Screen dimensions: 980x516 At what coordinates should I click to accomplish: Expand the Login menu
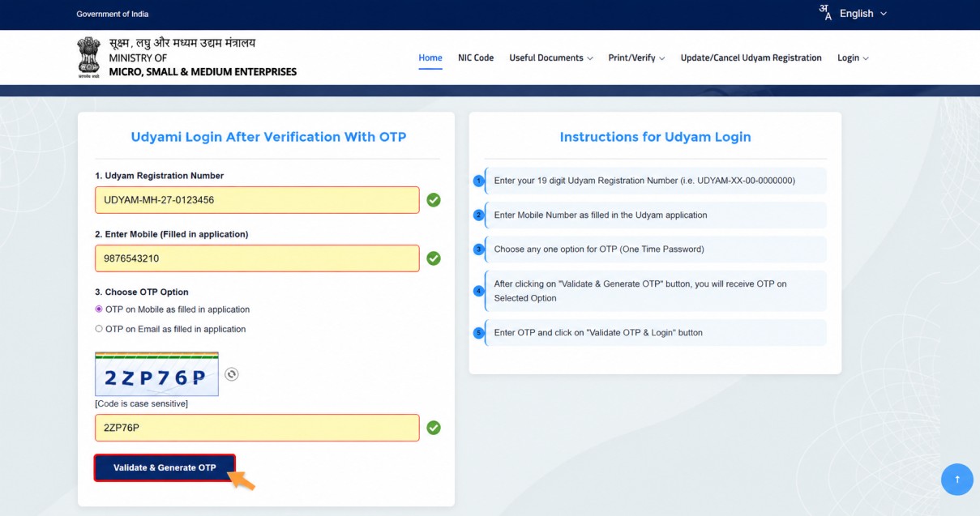click(853, 58)
